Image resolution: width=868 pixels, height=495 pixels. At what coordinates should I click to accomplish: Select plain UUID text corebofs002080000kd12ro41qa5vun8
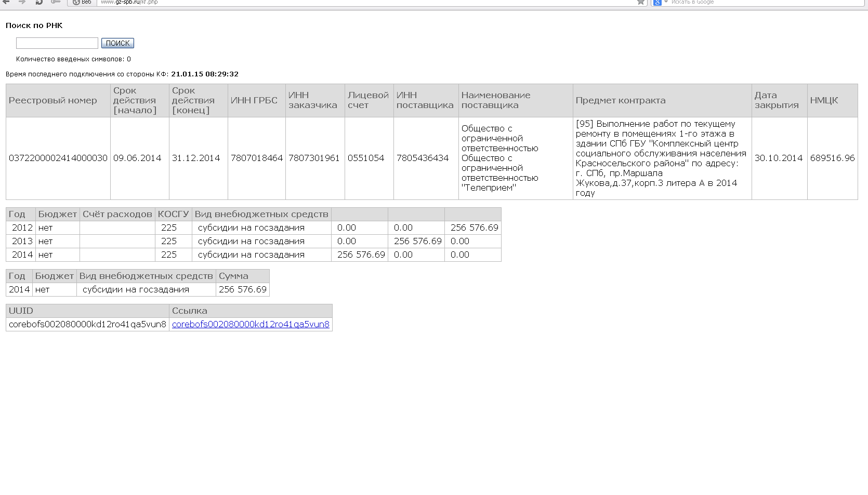coord(87,324)
